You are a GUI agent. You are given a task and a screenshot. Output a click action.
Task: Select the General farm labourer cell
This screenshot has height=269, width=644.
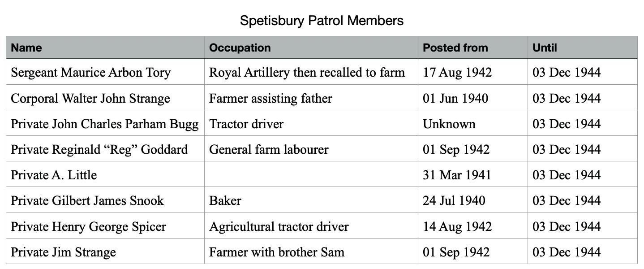269,149
